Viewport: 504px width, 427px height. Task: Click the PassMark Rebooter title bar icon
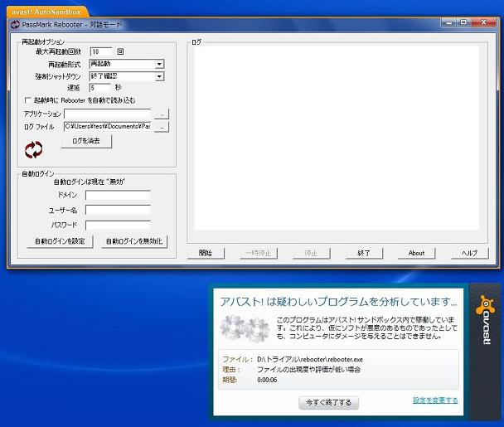click(15, 25)
